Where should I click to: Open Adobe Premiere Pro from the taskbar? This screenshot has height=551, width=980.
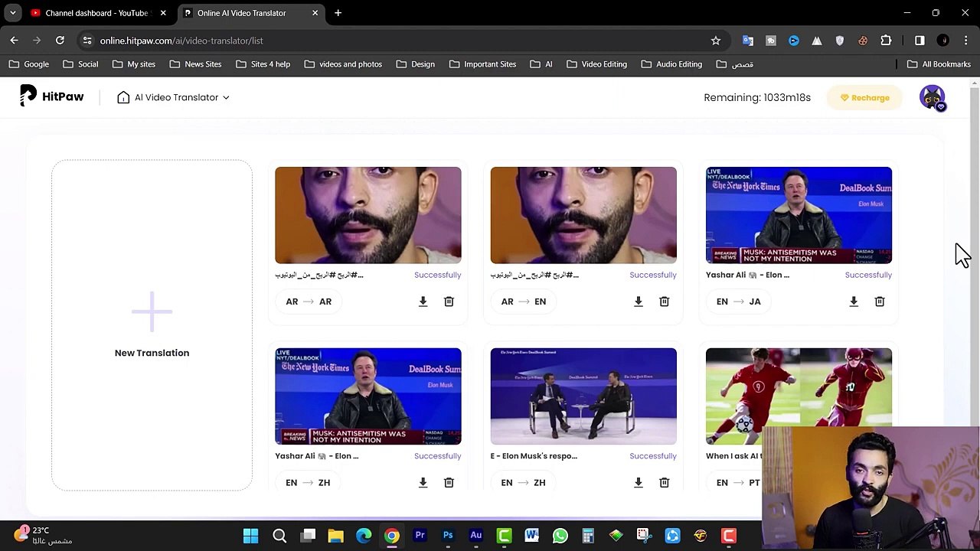420,536
